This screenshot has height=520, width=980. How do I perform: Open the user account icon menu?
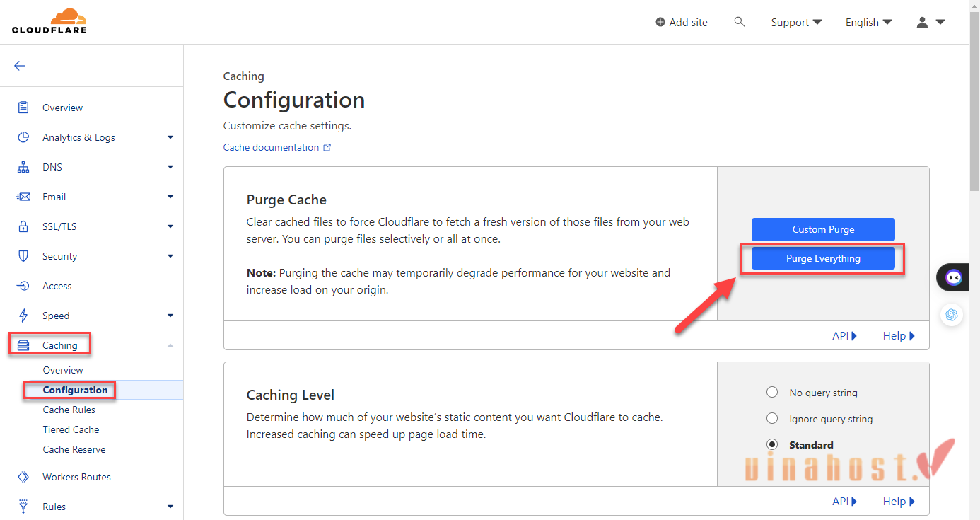click(x=930, y=23)
